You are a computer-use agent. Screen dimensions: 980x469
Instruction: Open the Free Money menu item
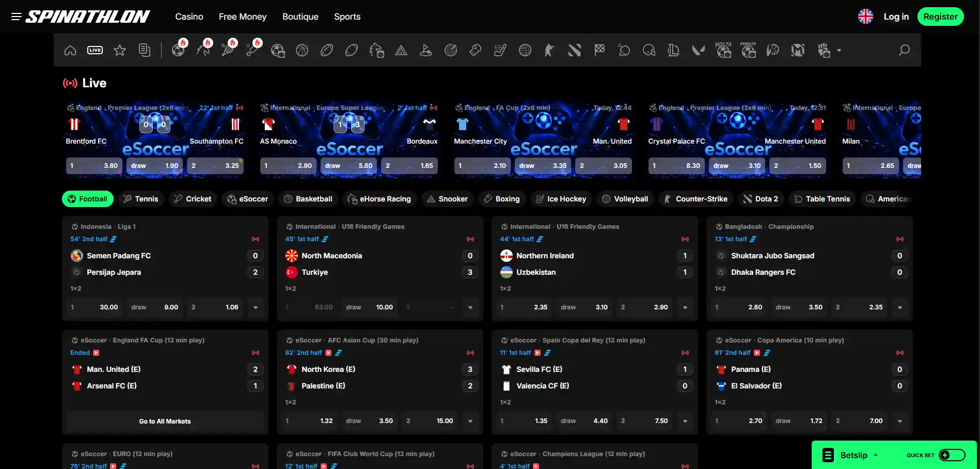243,17
